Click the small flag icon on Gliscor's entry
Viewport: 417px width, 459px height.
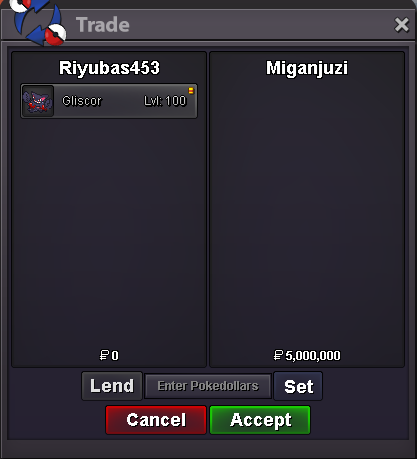pyautogui.click(x=191, y=90)
